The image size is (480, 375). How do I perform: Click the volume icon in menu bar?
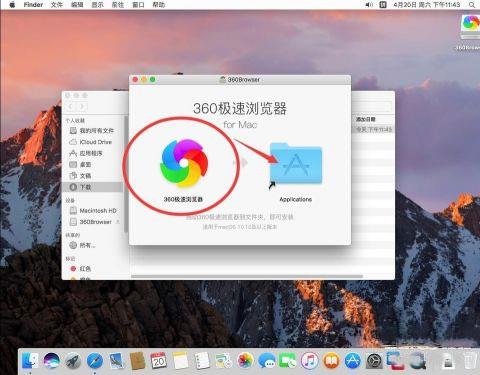click(x=369, y=5)
